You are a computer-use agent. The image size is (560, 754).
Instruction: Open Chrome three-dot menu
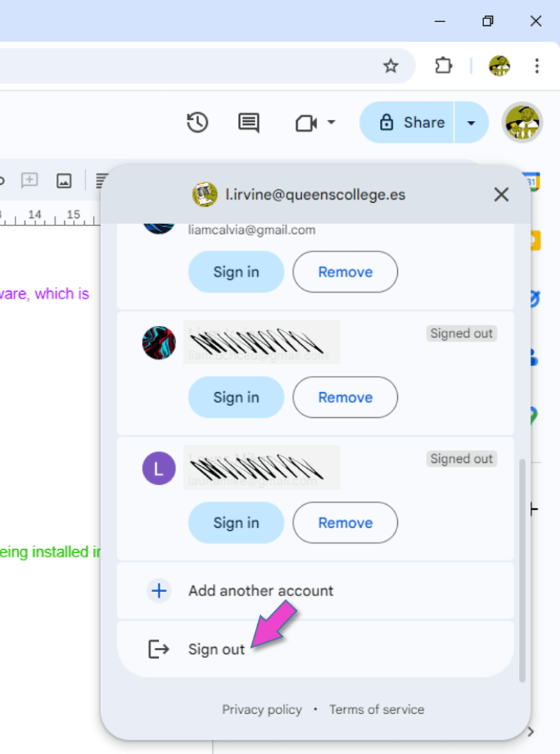pyautogui.click(x=536, y=66)
